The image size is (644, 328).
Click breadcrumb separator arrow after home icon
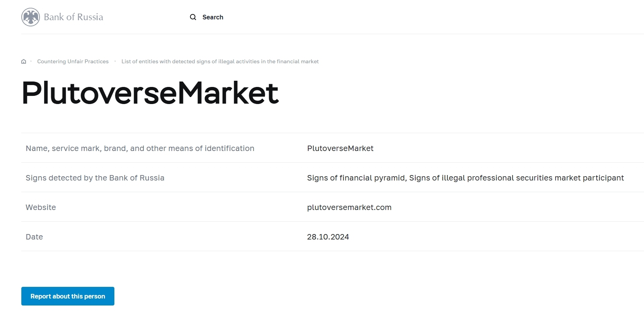[x=31, y=61]
